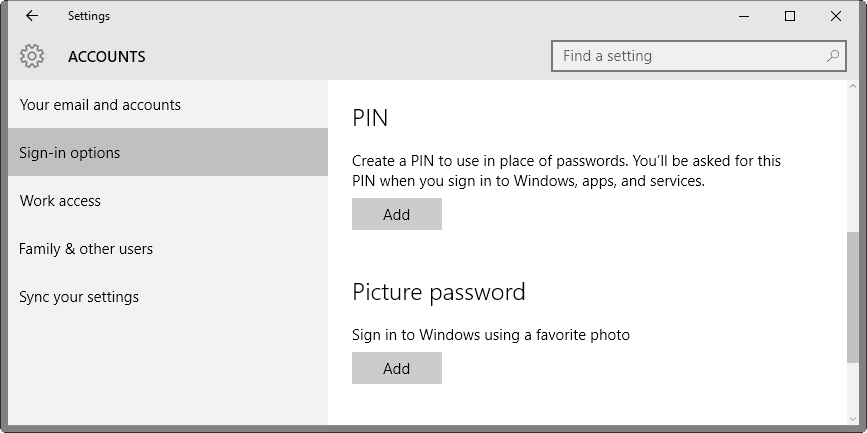The height and width of the screenshot is (433, 867).
Task: Go to the 'Work access' section
Action: pos(60,201)
